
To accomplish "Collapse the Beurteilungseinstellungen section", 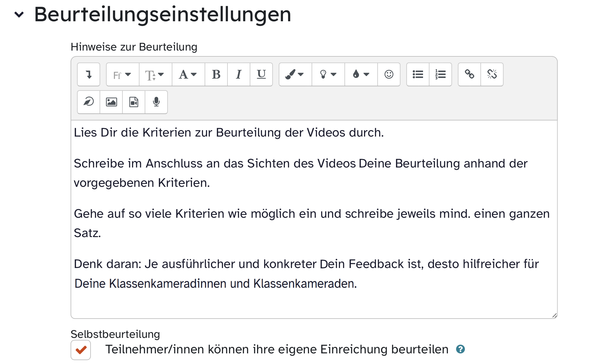I will (x=19, y=14).
